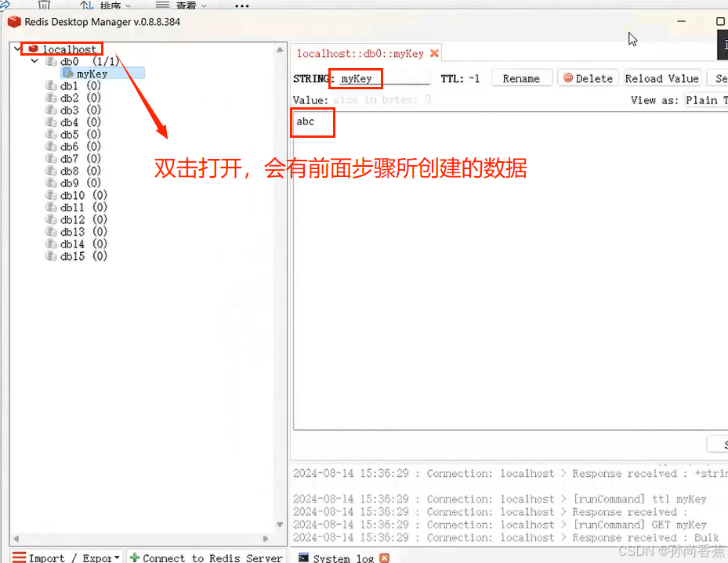Image resolution: width=728 pixels, height=563 pixels.
Task: Open the view dropdown in background window
Action: [204, 6]
